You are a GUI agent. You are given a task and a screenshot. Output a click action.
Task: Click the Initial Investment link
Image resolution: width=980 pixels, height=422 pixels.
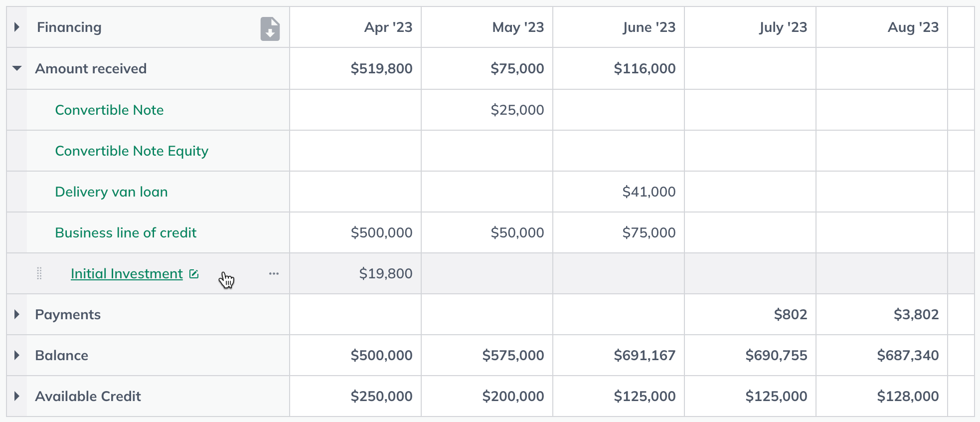(x=127, y=273)
